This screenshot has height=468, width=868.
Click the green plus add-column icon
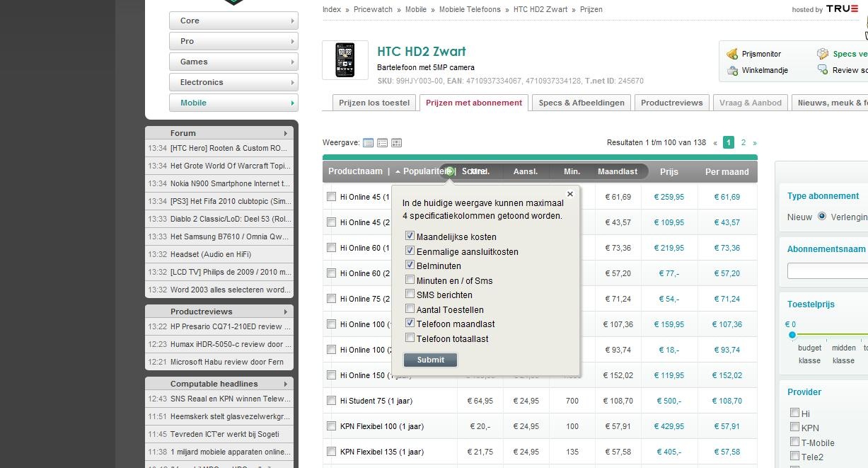(450, 171)
